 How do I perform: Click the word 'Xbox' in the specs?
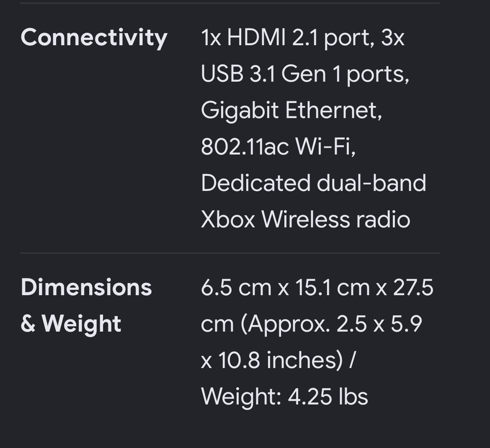coord(228,219)
